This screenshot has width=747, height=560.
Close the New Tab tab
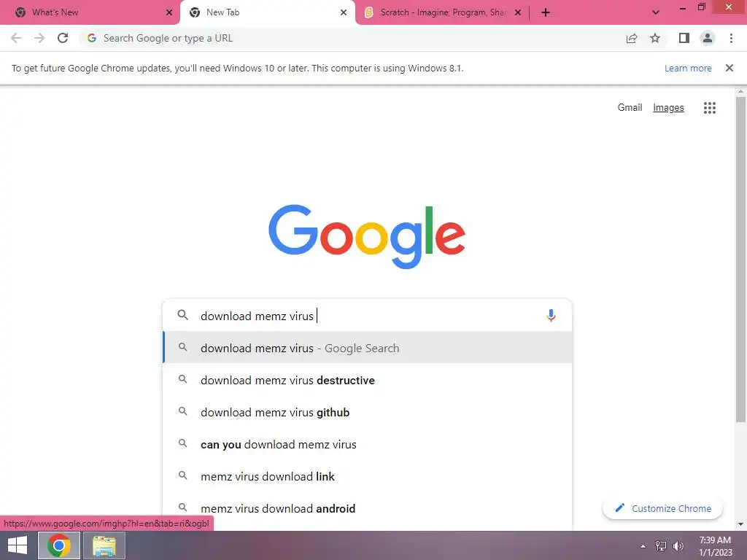(x=344, y=12)
